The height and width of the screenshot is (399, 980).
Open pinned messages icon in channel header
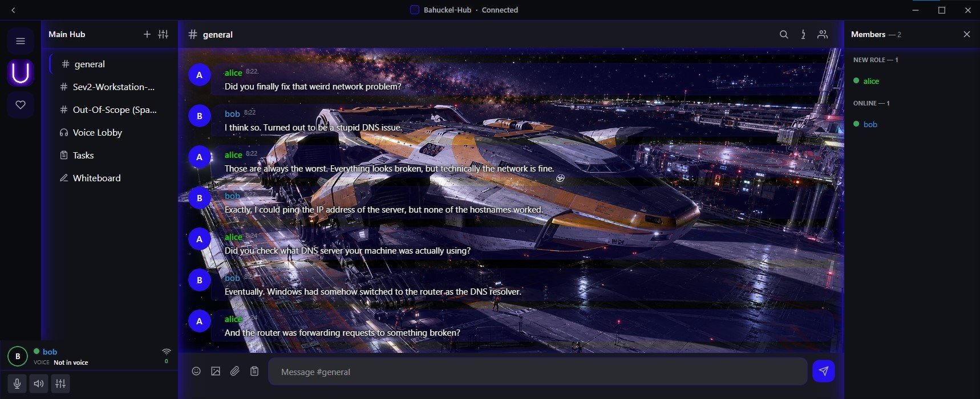[x=803, y=34]
